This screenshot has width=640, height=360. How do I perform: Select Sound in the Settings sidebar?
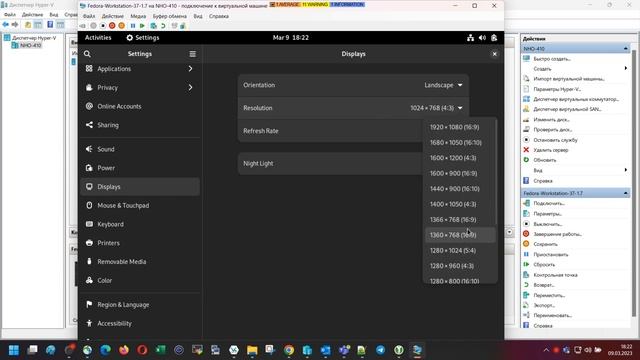(140, 149)
